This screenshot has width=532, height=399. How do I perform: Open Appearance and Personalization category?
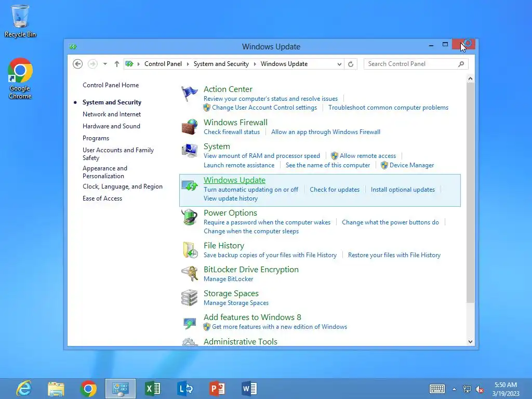(105, 172)
